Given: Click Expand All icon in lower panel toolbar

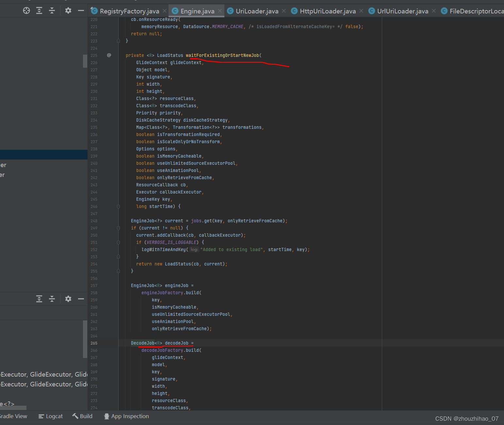Looking at the screenshot, I should [39, 299].
